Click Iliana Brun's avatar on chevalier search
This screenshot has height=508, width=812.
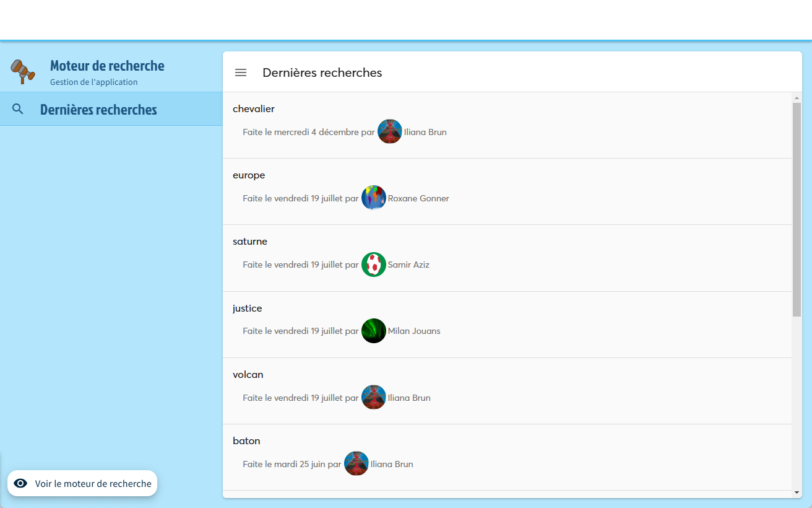click(x=389, y=132)
